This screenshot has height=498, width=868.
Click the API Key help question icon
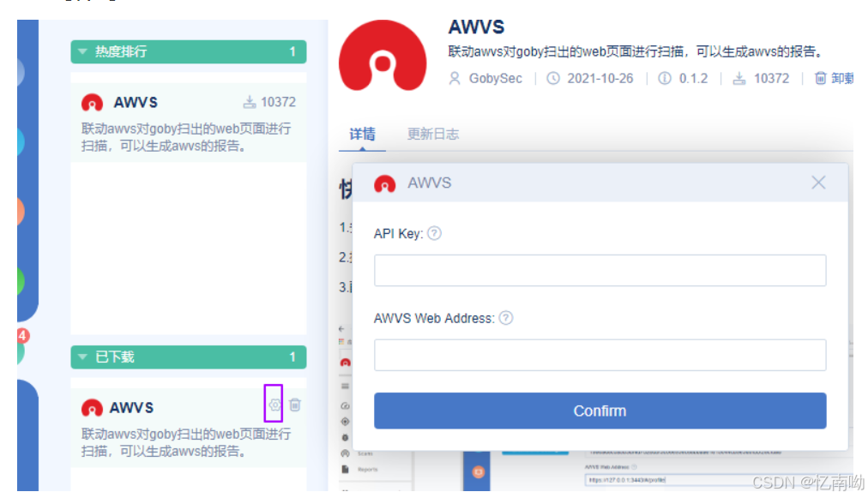coord(435,233)
